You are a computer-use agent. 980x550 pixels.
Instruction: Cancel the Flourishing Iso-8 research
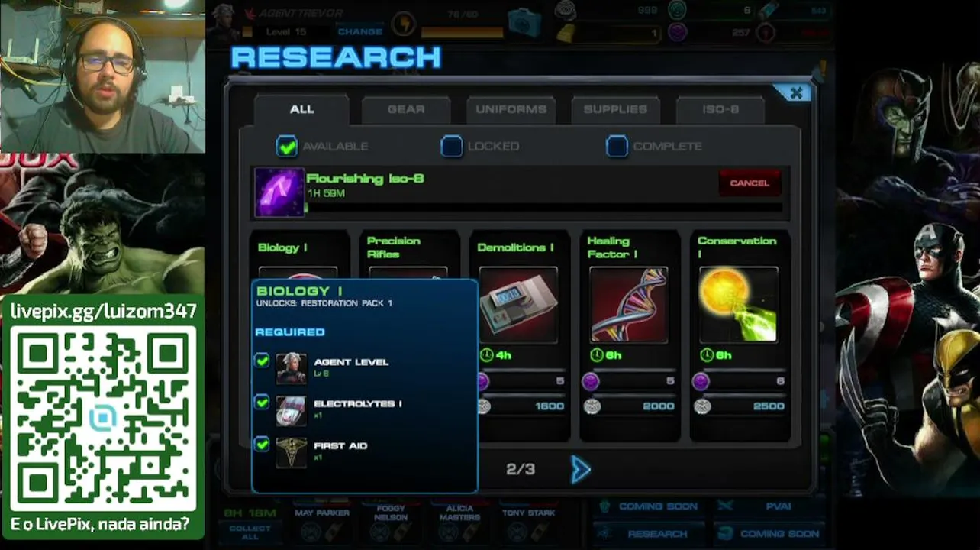click(750, 183)
